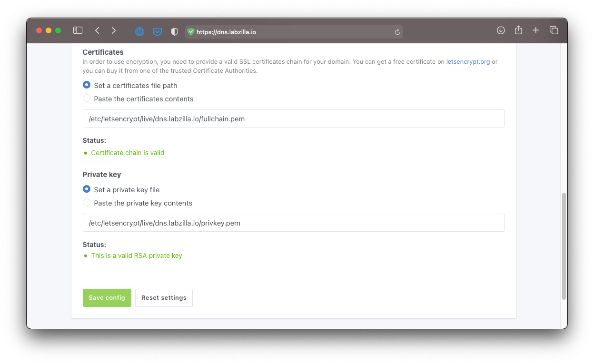Open the letsencrypt.org link
Screen dimensions: 594x364
(468, 62)
